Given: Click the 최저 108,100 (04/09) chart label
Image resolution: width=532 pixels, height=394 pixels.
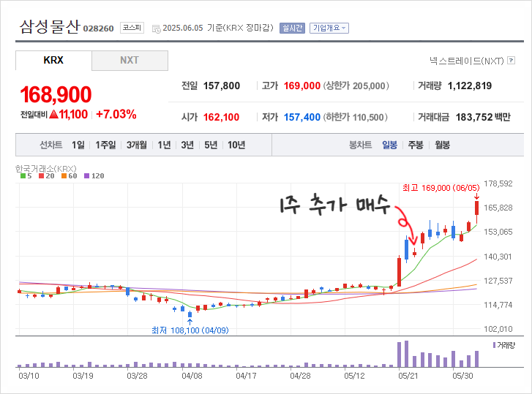Looking at the screenshot, I should [x=190, y=330].
